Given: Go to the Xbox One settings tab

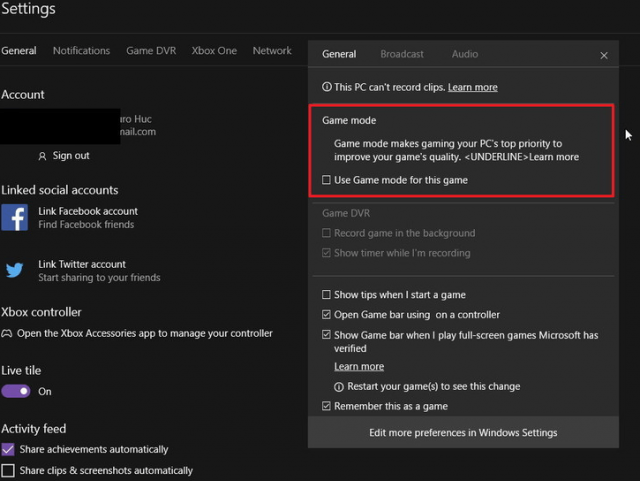Looking at the screenshot, I should 214,51.
